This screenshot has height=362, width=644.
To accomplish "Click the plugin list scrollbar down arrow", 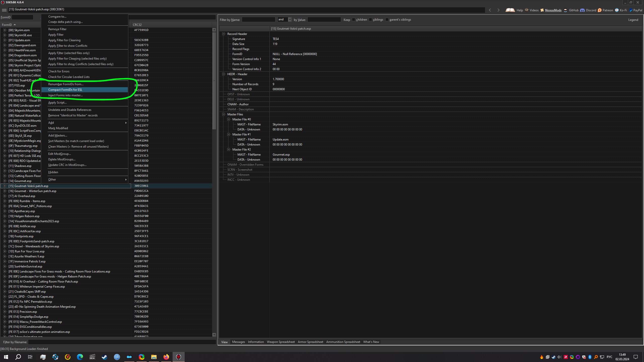I will coord(214,335).
